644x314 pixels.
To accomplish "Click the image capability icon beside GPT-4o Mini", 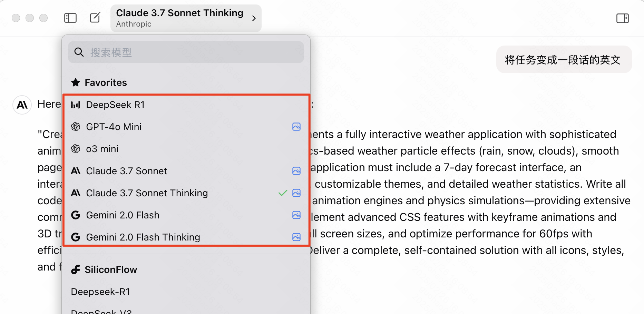I will [296, 127].
